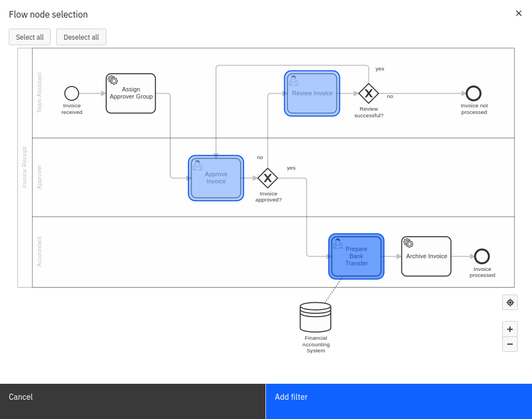The image size is (532, 419).
Task: Select the Invoice approved? gateway
Action: (x=268, y=178)
